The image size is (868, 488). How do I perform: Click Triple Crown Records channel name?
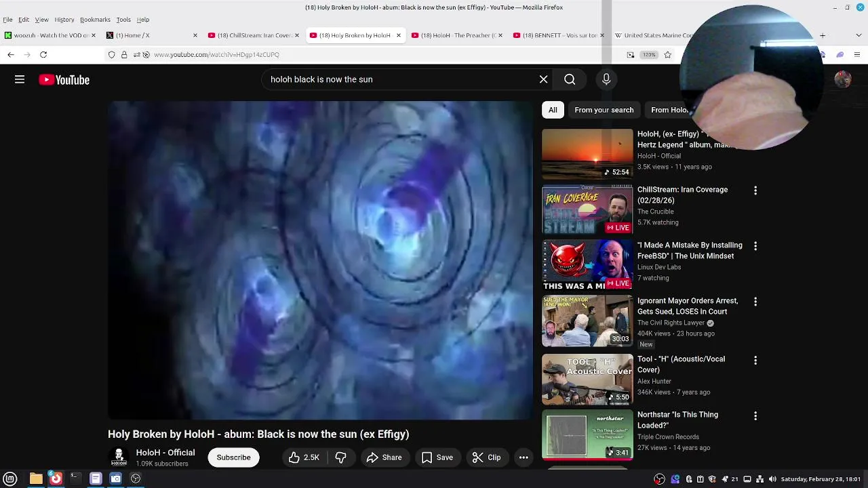point(668,436)
